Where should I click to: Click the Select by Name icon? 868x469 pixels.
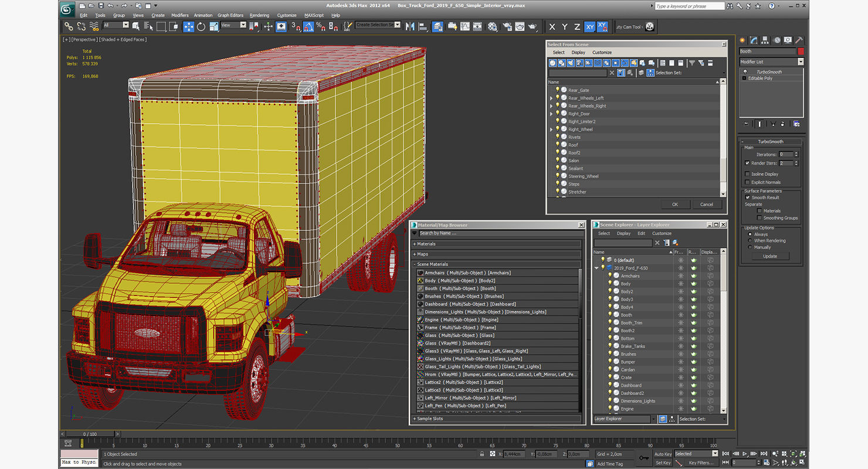pos(148,26)
